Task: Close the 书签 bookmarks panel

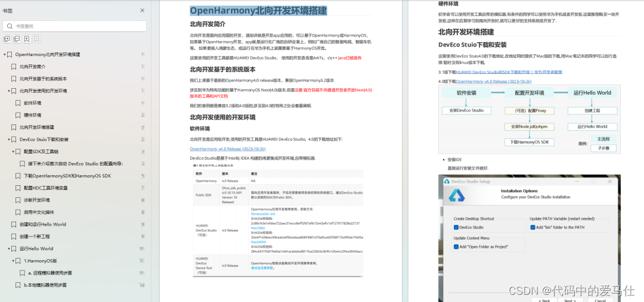Action: pyautogui.click(x=142, y=10)
